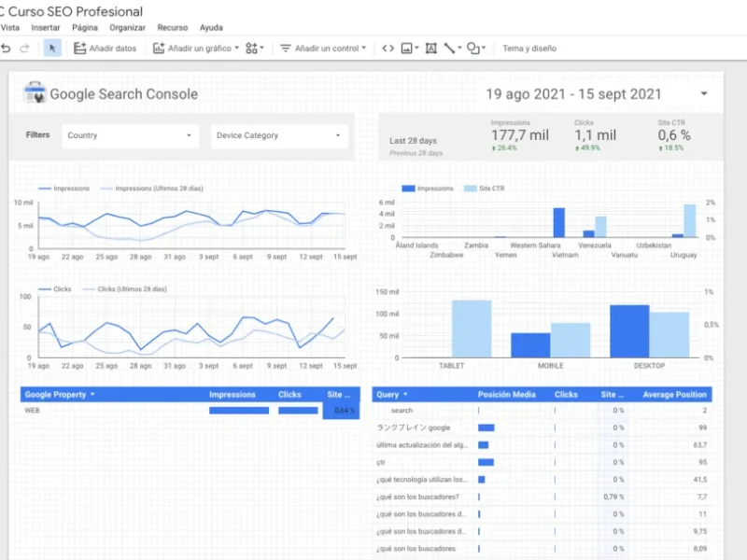Click the Last 28 days label

pos(413,141)
